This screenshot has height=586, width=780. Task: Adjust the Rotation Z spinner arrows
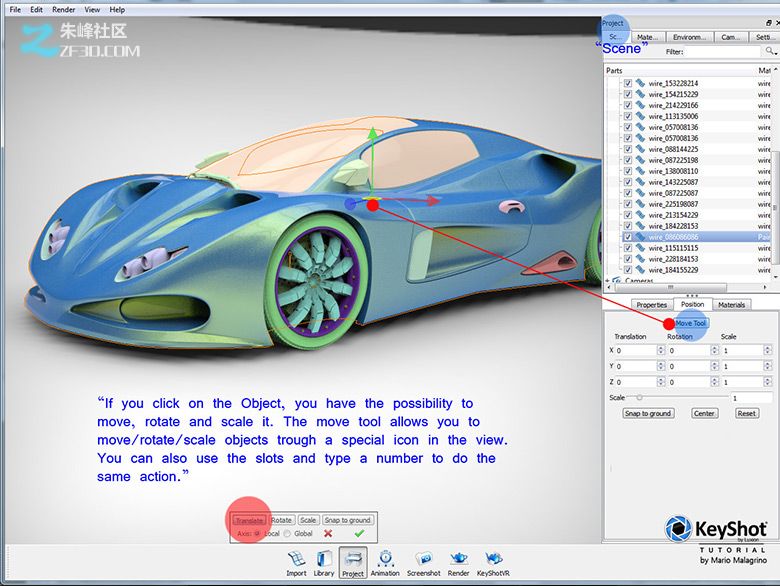click(x=715, y=382)
